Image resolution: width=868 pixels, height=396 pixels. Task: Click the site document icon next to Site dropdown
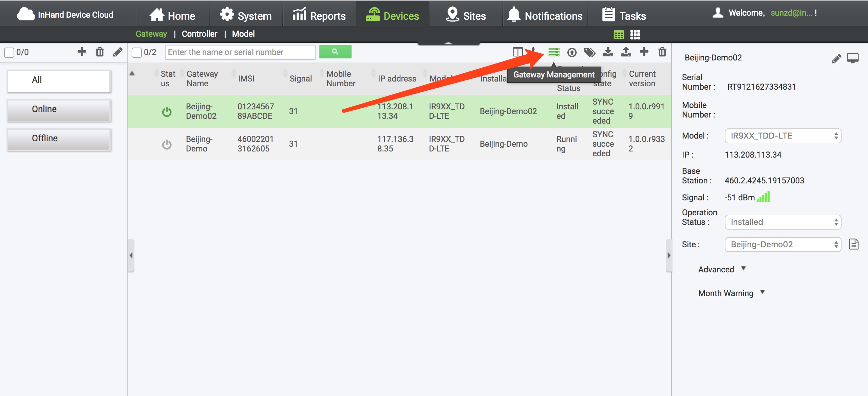(854, 244)
